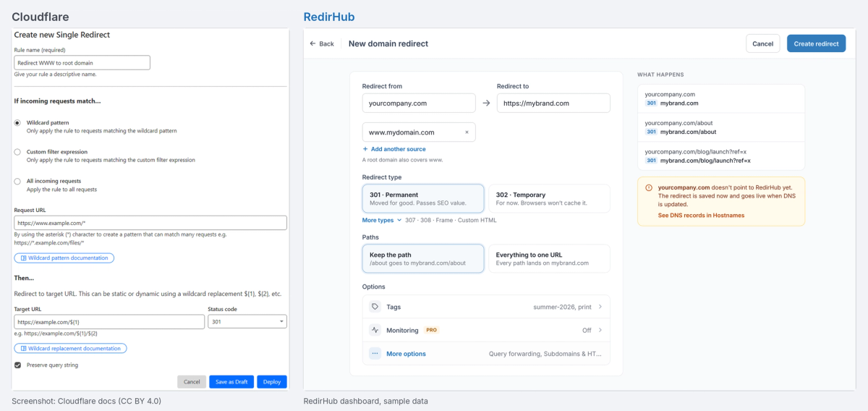The height and width of the screenshot is (411, 868).
Task: Remove www.mydomain.com source with the x icon
Action: (x=467, y=132)
